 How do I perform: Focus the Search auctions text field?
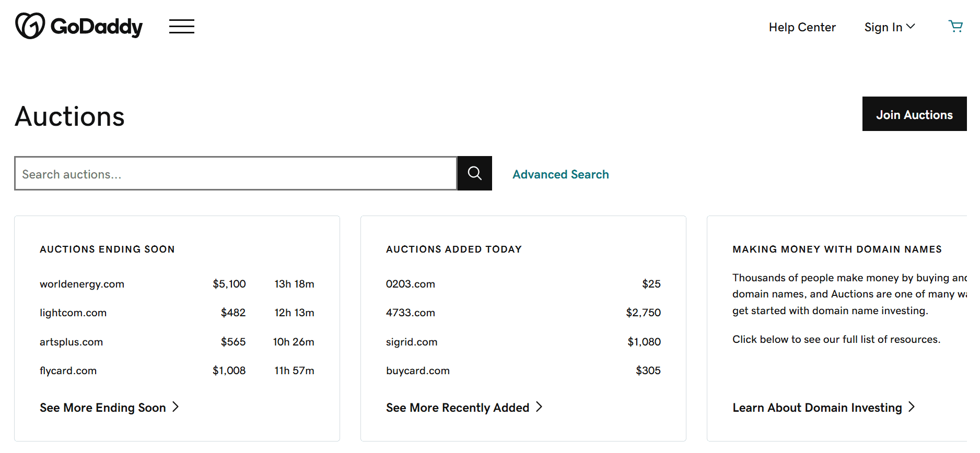coord(236,174)
